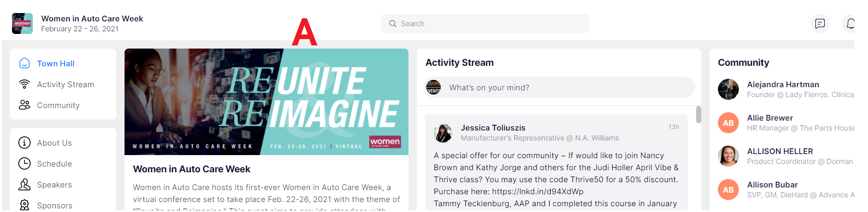The height and width of the screenshot is (212, 868).
Task: Click the Activity Stream wifi icon
Action: pos(24,84)
